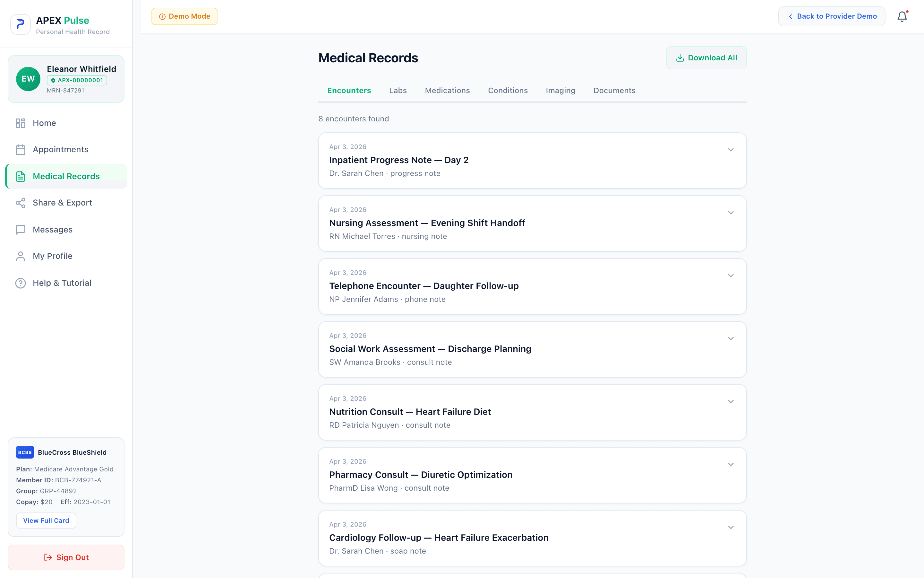Click the Demo Mode badge

click(x=184, y=16)
